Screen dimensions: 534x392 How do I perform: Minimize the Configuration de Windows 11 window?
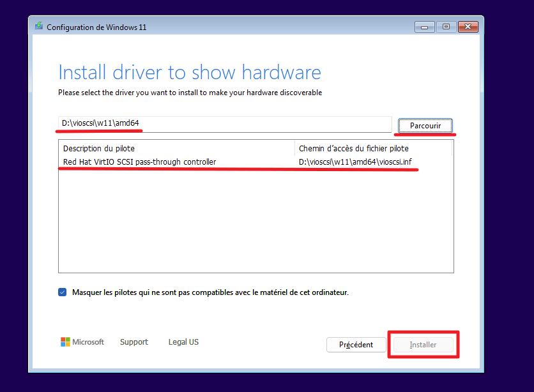[424, 27]
